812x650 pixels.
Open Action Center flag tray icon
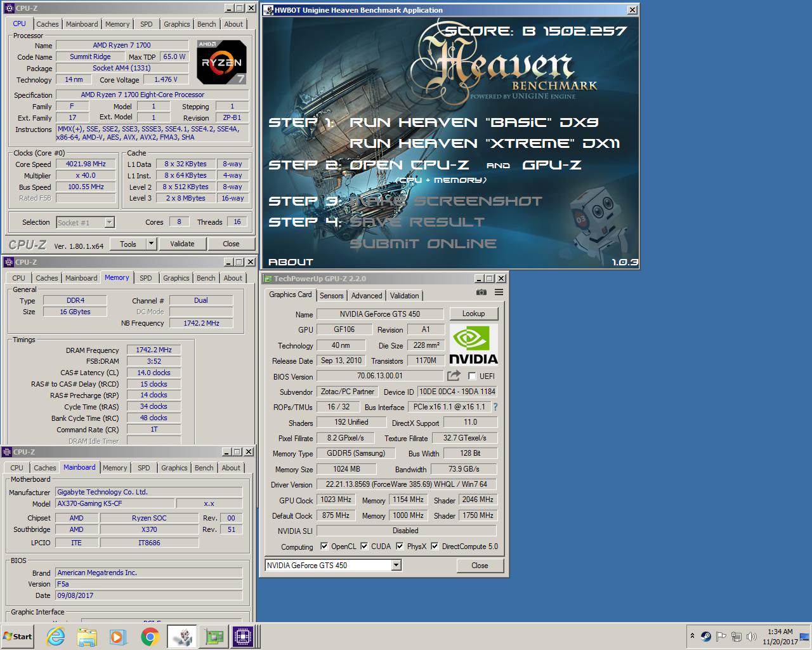pyautogui.click(x=721, y=636)
